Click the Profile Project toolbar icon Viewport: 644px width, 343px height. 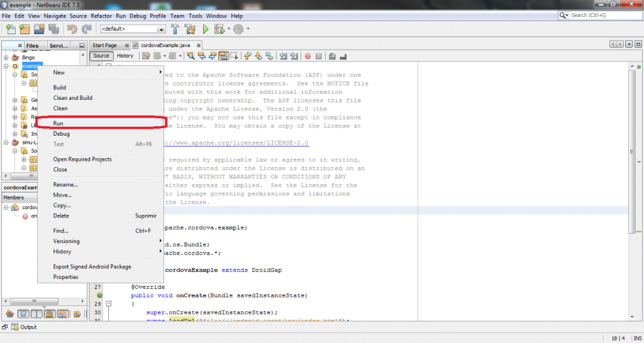pos(238,29)
